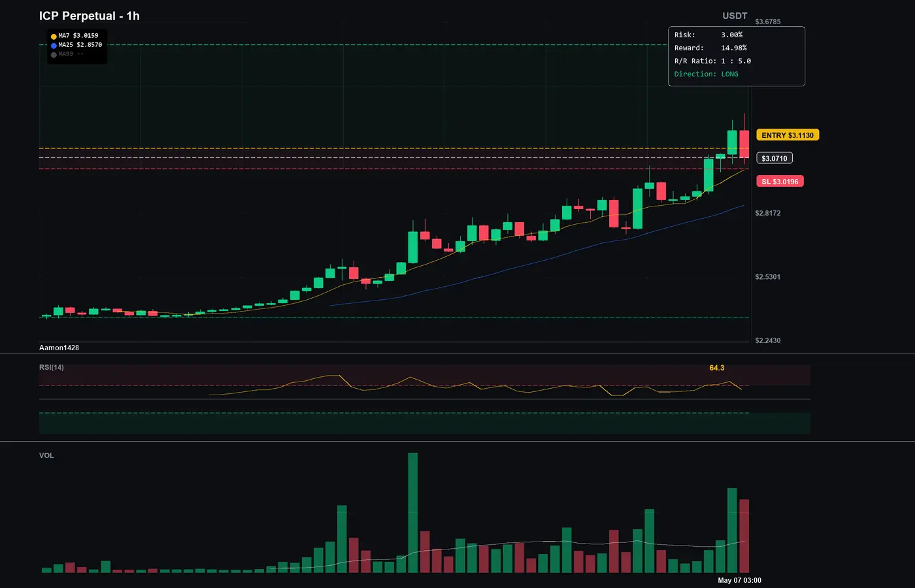Select the Risk 3.00% row
Screen dimensions: 915x588
coord(708,35)
